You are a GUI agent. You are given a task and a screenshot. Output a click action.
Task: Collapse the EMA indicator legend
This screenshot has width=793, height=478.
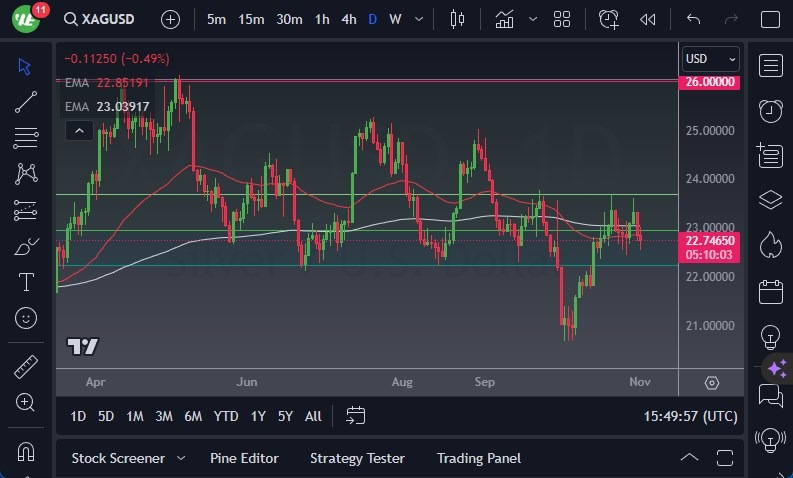pyautogui.click(x=79, y=130)
